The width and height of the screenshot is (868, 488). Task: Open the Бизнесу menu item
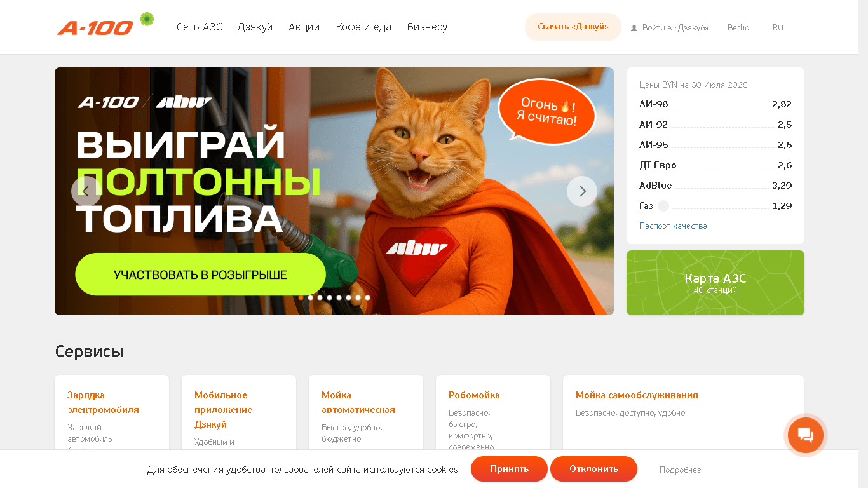427,27
